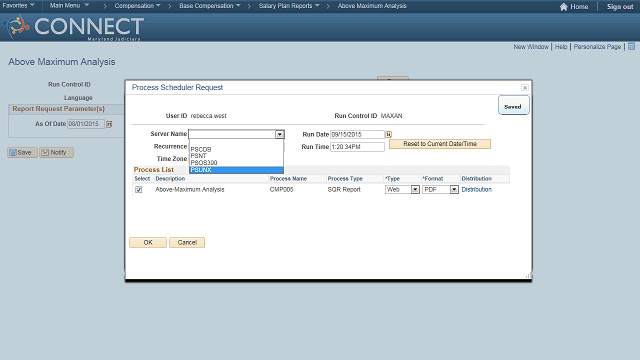The height and width of the screenshot is (360, 640).
Task: Open the Format dropdown showing PDF
Action: (x=440, y=190)
